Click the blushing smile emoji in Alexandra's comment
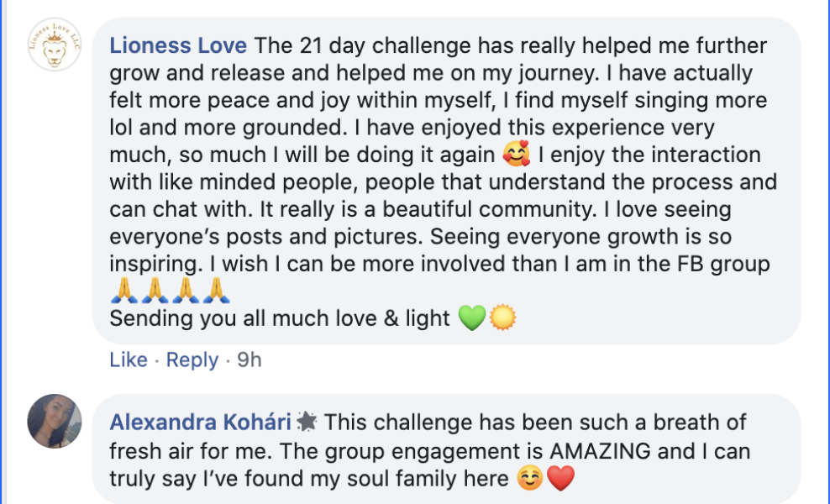The width and height of the screenshot is (830, 504). coord(528,479)
